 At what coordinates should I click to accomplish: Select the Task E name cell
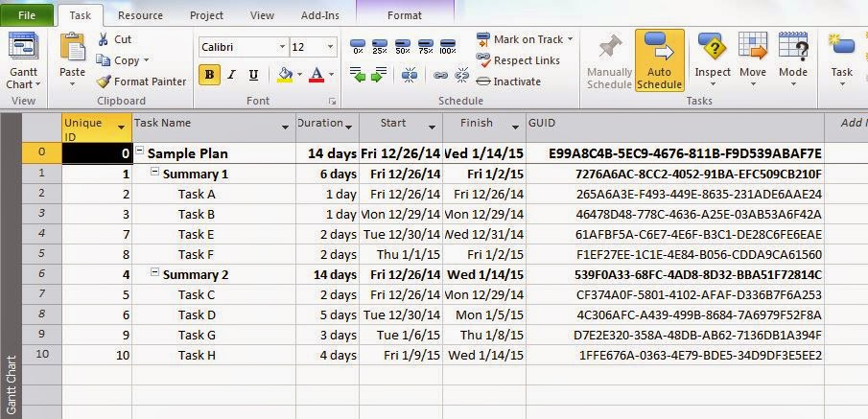coord(214,235)
